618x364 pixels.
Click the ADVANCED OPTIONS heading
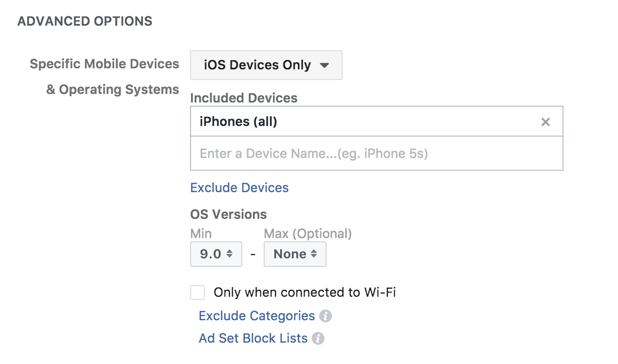[x=85, y=21]
